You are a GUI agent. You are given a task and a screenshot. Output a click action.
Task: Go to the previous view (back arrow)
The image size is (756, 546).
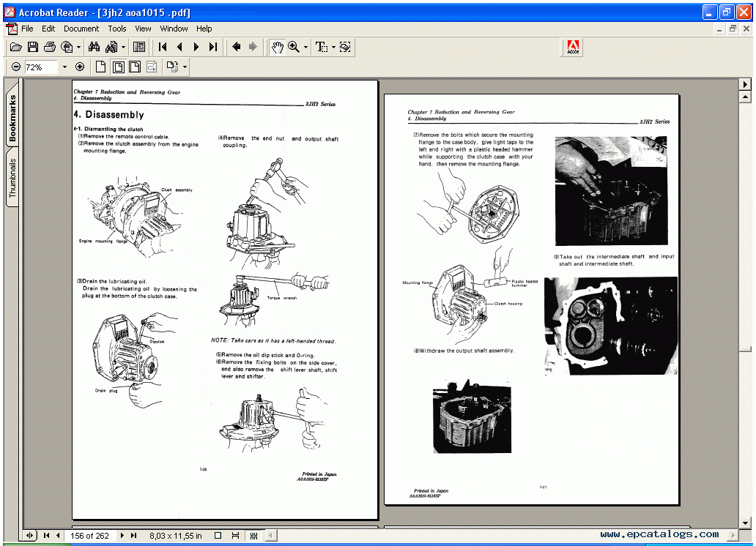tap(236, 47)
